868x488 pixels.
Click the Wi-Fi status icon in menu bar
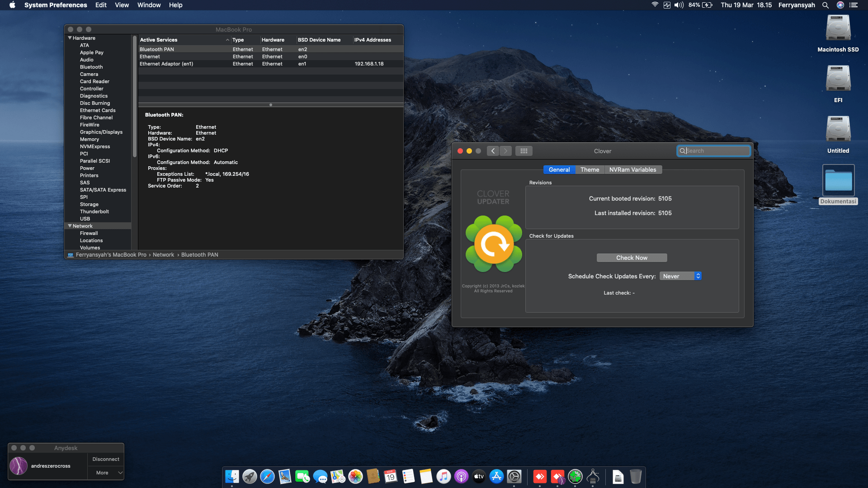click(655, 5)
